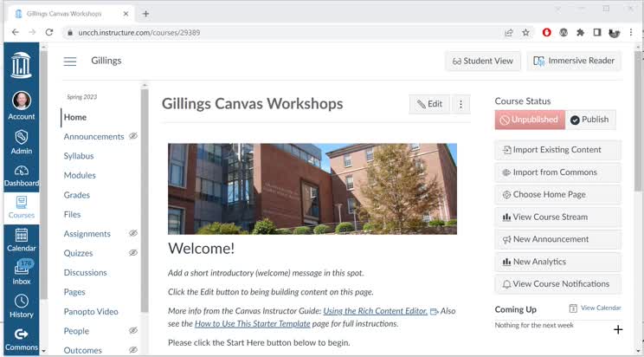Image resolution: width=644 pixels, height=357 pixels.
Task: Open the Account profile avatar
Action: tap(22, 101)
